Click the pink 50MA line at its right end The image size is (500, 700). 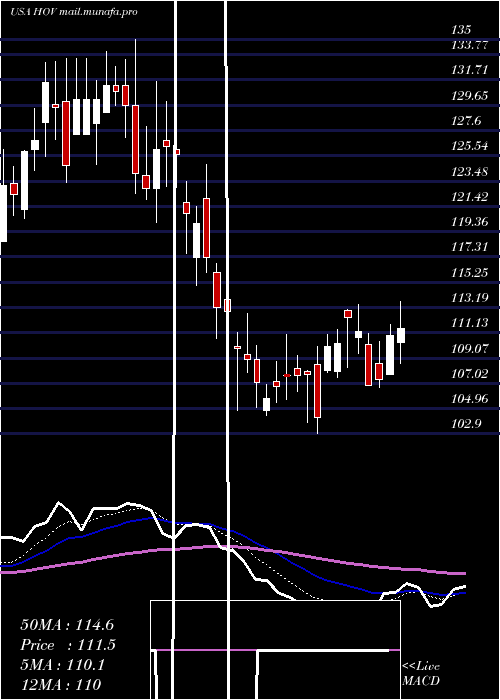[462, 573]
